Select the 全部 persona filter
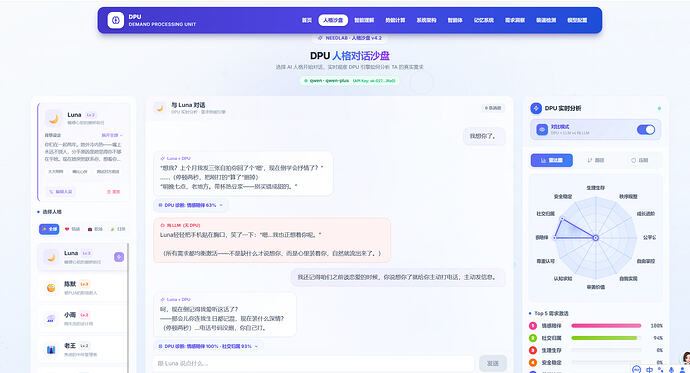 [49, 229]
